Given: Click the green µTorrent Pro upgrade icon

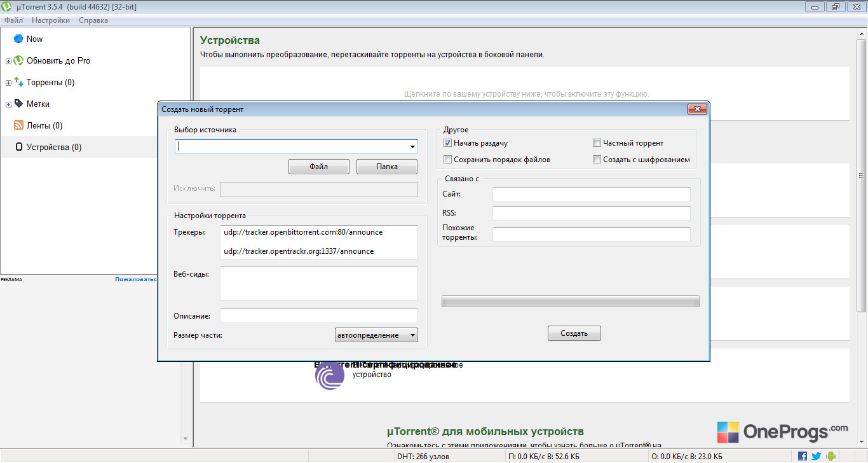Looking at the screenshot, I should [x=18, y=61].
